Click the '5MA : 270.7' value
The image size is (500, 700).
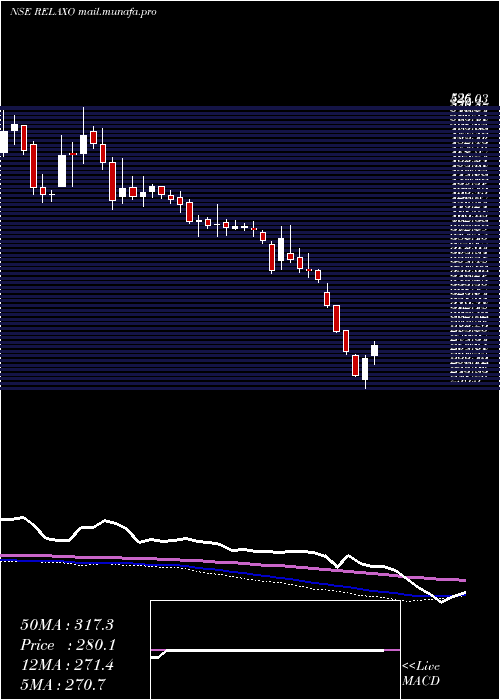pos(63,684)
